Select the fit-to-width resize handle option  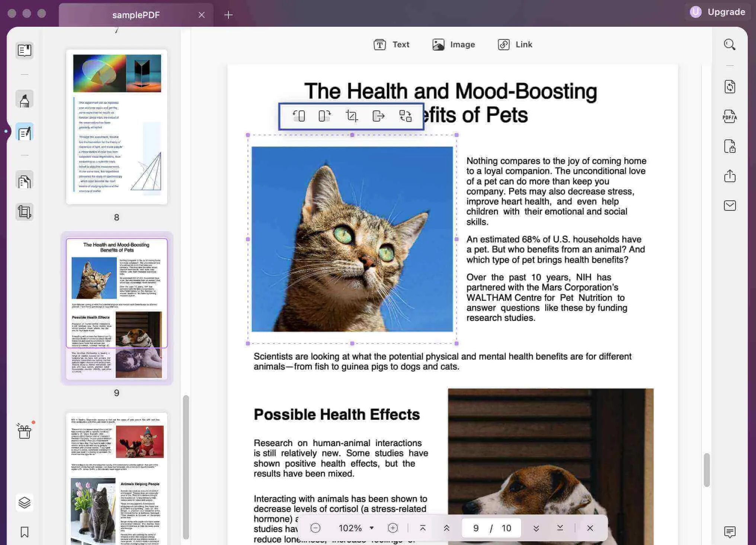pyautogui.click(x=377, y=116)
